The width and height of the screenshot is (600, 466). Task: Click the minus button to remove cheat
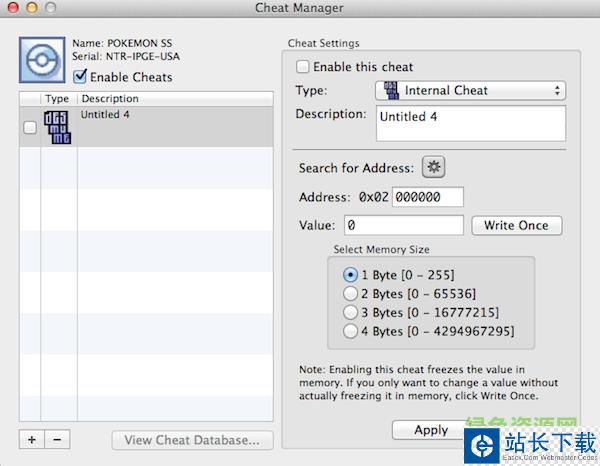click(x=57, y=439)
